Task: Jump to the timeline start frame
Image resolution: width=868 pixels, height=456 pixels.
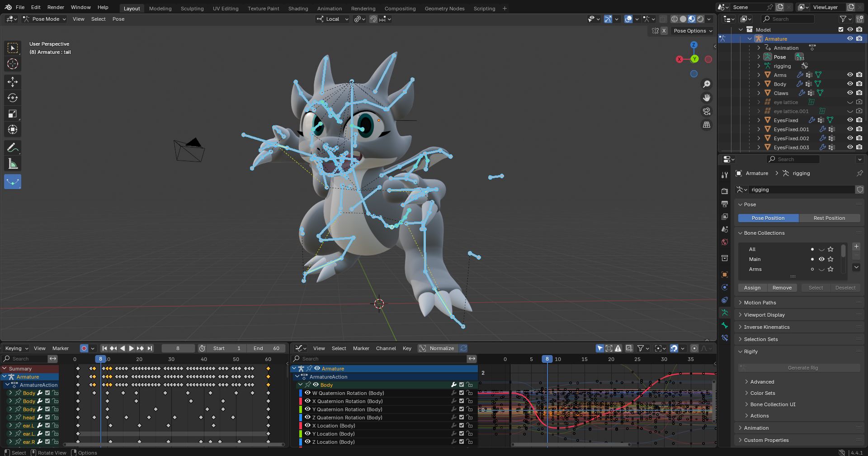Action: pyautogui.click(x=104, y=348)
